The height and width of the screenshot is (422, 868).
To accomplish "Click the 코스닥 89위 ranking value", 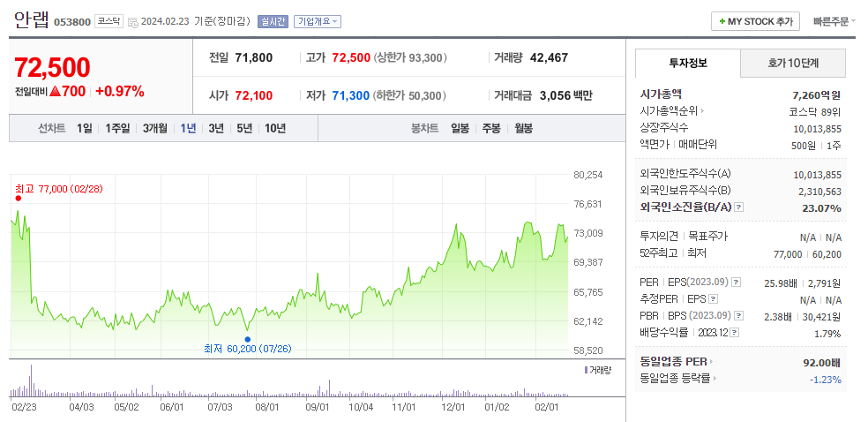I will click(x=815, y=112).
